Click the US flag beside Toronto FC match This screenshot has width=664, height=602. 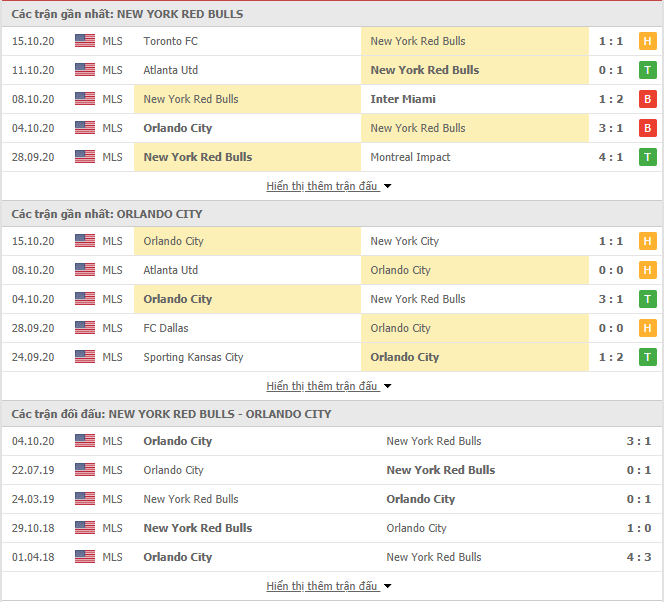pos(85,41)
